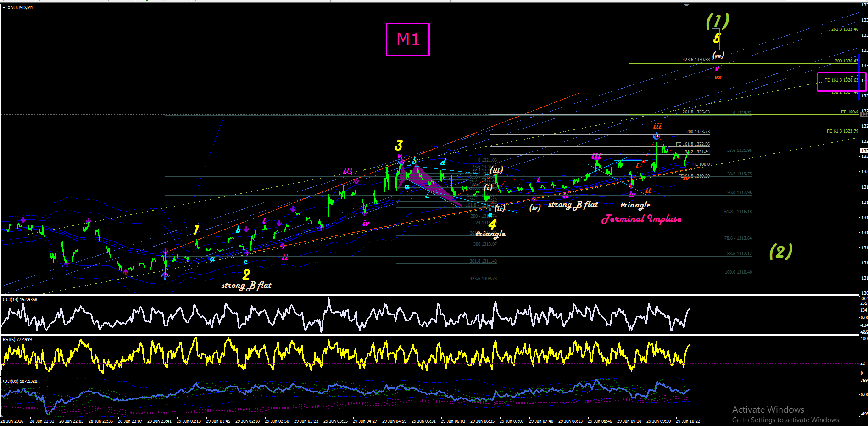Select the yellow wave 5 label
Screen dimensions: 868x426
tap(717, 39)
